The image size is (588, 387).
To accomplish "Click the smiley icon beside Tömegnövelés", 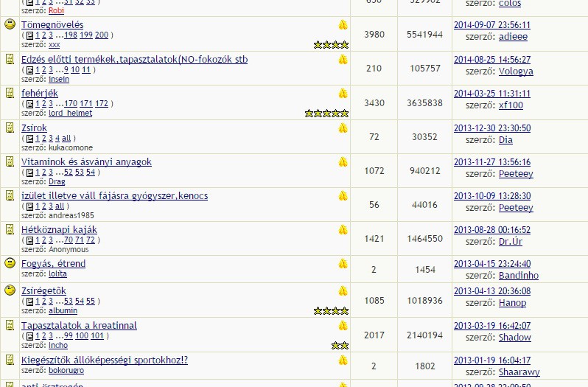I will pyautogui.click(x=10, y=24).
